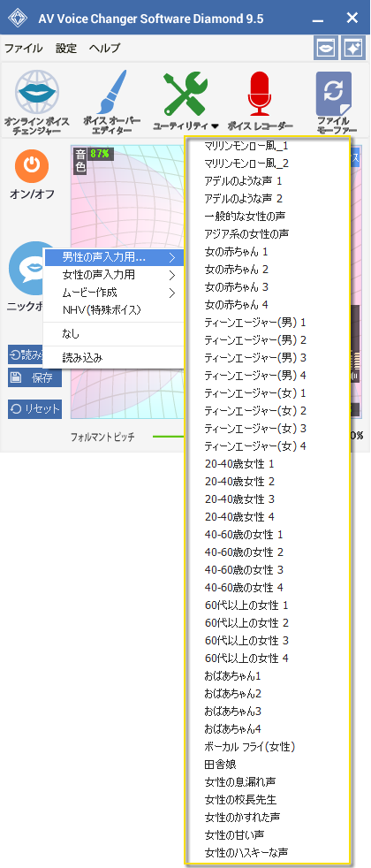Open the Utilities (ユーティリティ) wrench icon
The height and width of the screenshot is (868, 371).
click(x=185, y=93)
